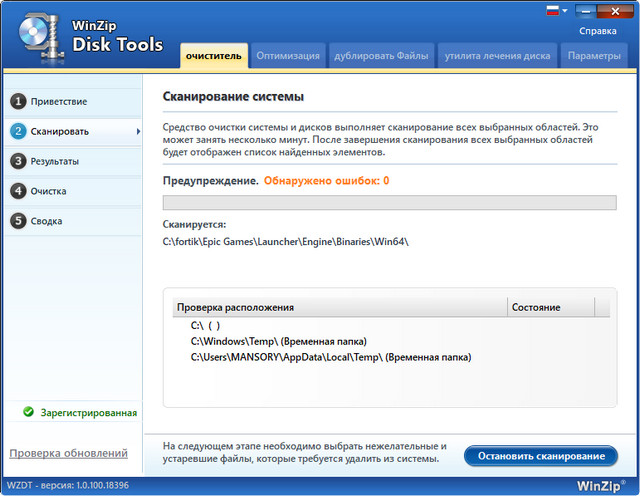640x496 pixels.
Task: Click the scan progress bar
Action: (x=389, y=203)
